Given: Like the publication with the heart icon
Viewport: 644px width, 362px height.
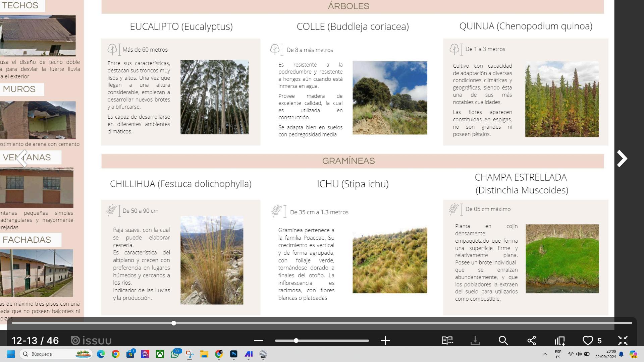Looking at the screenshot, I should coord(588,341).
